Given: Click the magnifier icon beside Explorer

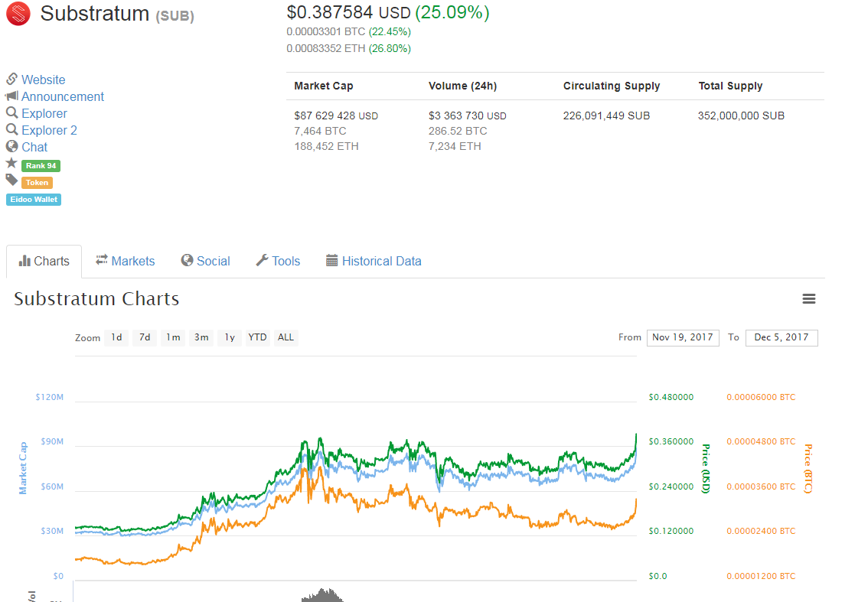Looking at the screenshot, I should (12, 113).
